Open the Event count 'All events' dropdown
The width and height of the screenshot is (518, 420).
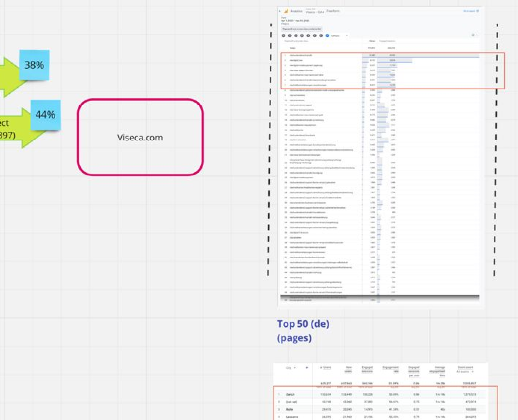[465, 372]
